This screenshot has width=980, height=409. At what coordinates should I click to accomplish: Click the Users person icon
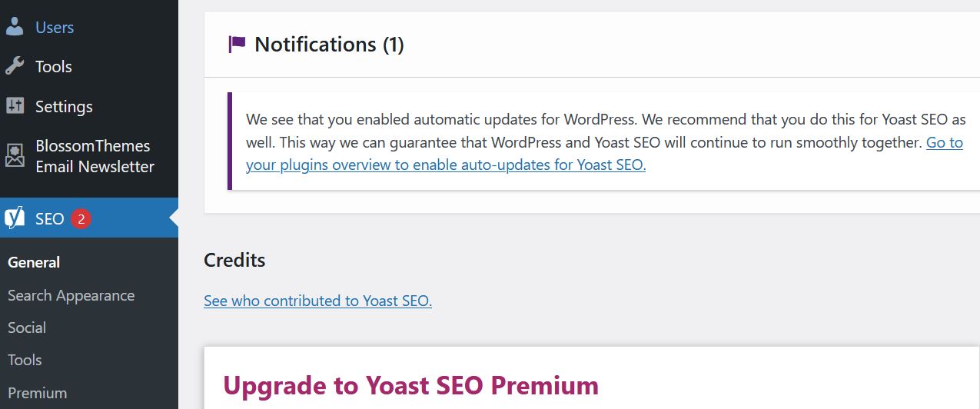(x=15, y=27)
